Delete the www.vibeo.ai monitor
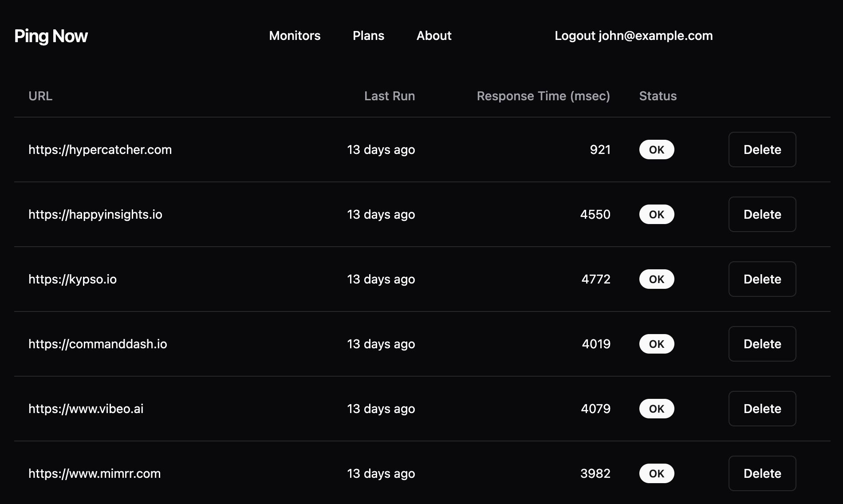Image resolution: width=843 pixels, height=504 pixels. (762, 409)
